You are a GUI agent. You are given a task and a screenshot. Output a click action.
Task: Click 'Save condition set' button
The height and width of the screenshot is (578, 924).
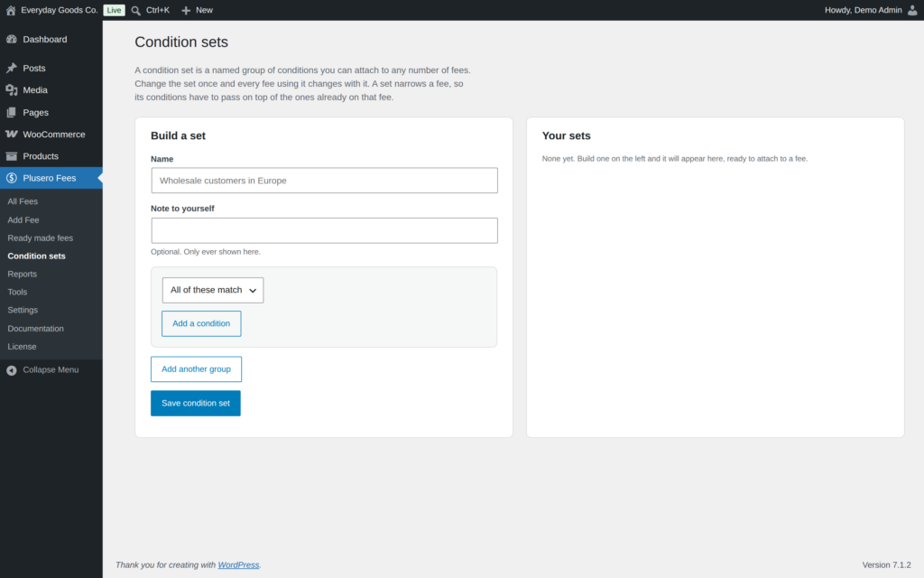click(x=196, y=404)
